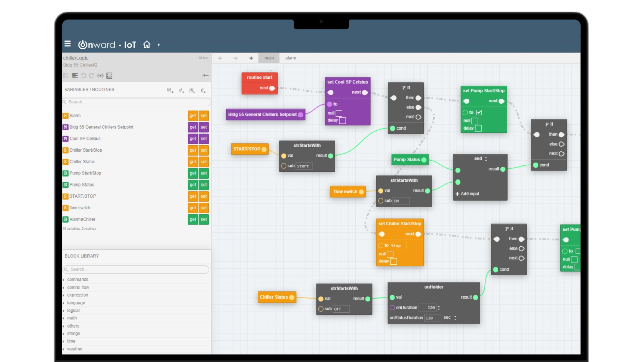Navigate forward with the canvas right arrow
This screenshot has height=362, width=644.
pyautogui.click(x=236, y=58)
